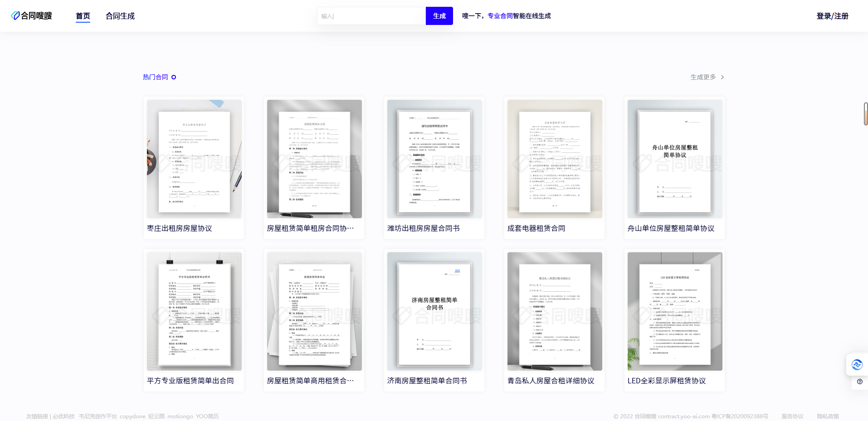Open the 隐私政策 footer link
The height and width of the screenshot is (421, 868).
[x=829, y=416]
